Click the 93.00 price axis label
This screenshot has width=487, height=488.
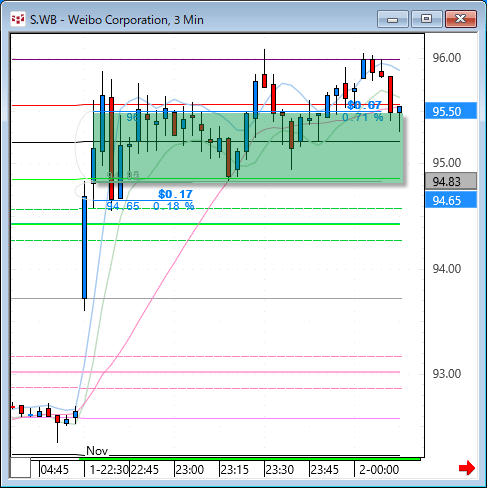447,374
